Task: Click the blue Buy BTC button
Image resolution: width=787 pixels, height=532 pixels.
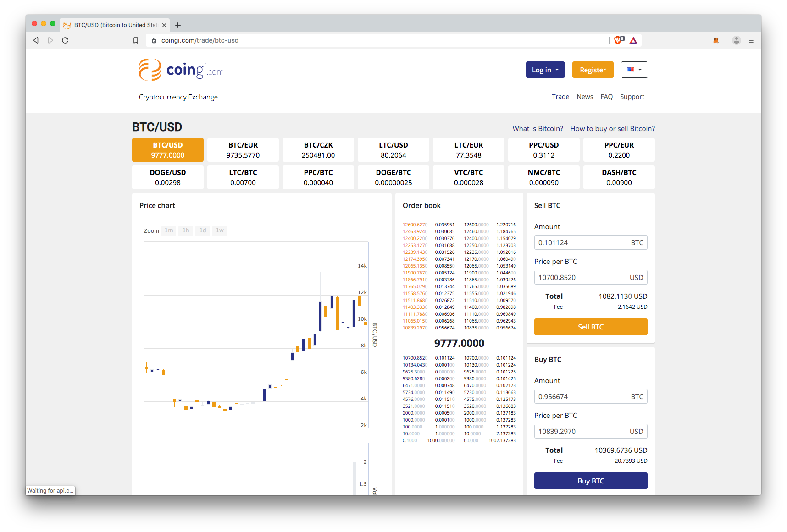Action: point(591,481)
